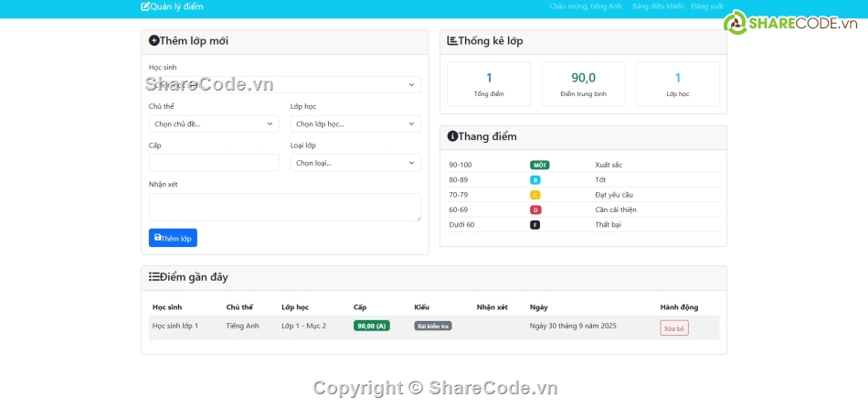Click the red D grade badge
The height and width of the screenshot is (408, 868).
point(535,209)
